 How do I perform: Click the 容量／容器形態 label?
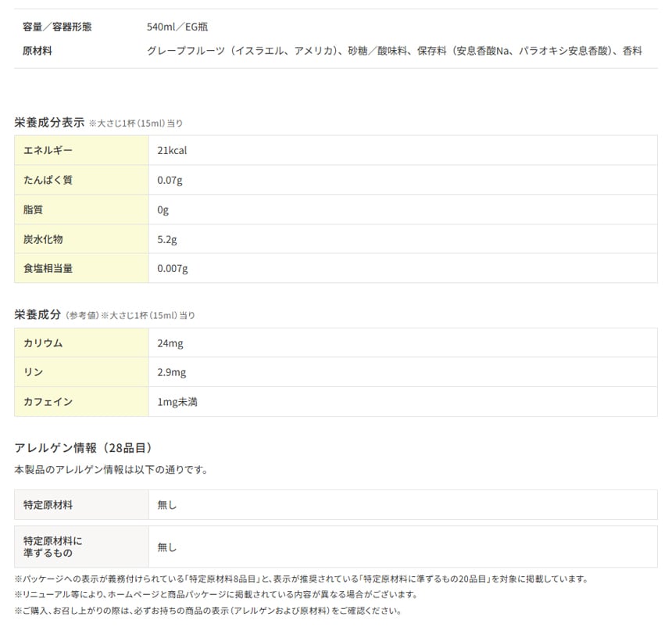57,27
